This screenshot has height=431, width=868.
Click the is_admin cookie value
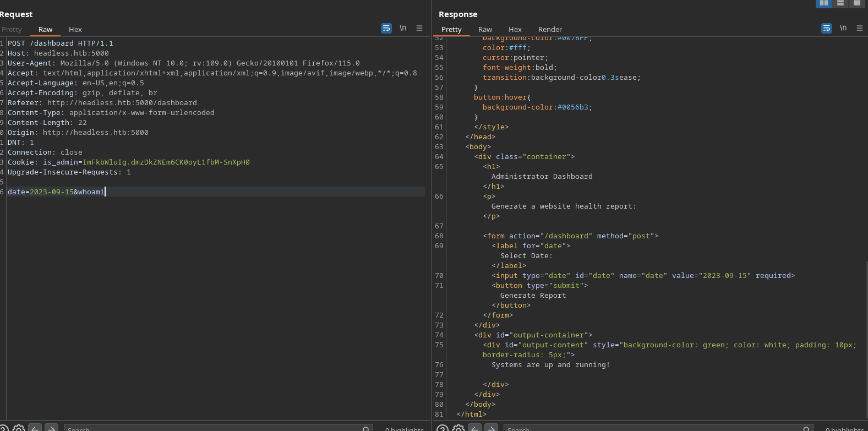coord(166,162)
